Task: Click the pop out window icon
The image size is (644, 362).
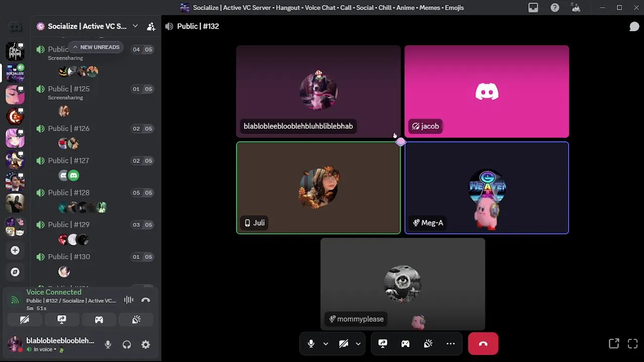Action: click(x=614, y=344)
